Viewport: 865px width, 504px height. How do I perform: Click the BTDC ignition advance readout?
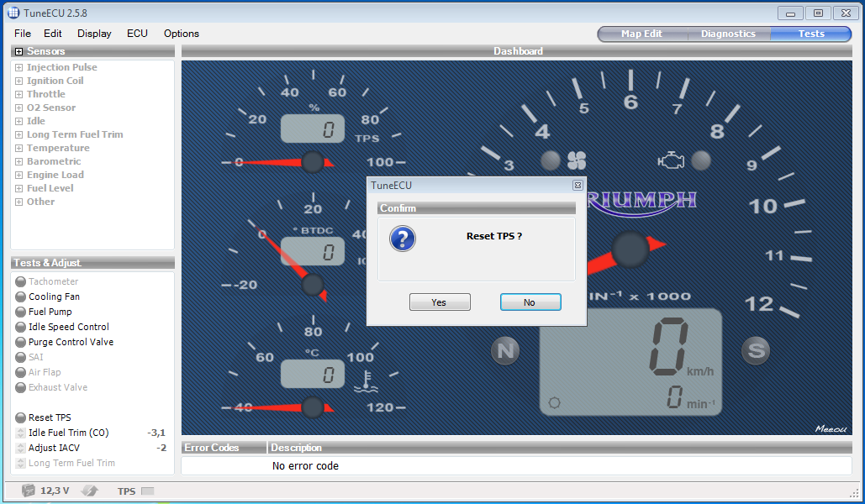click(x=313, y=251)
